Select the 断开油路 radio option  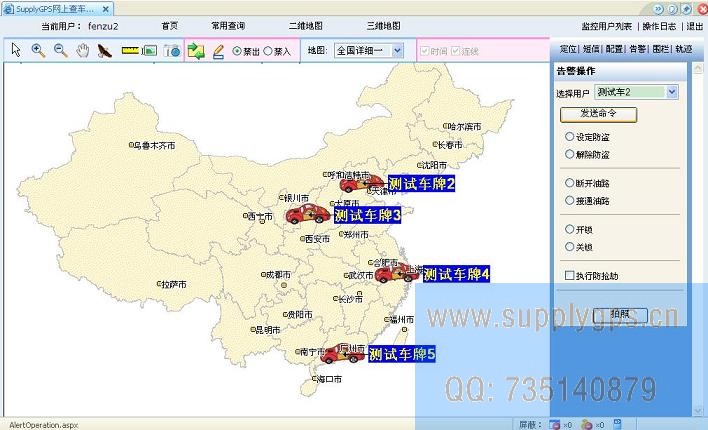click(570, 183)
